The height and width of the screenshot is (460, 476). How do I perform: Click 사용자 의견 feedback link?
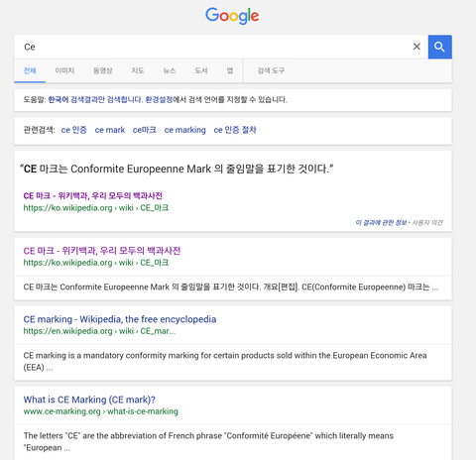click(x=427, y=223)
